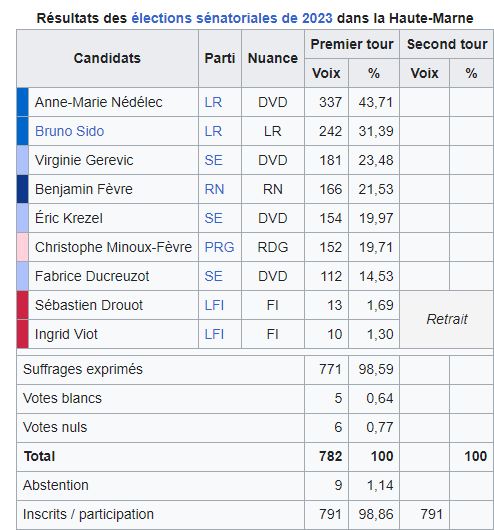Click the light blue swatch beside Virginie Gerevic
Viewport: 494px width, 530px height.
23,160
